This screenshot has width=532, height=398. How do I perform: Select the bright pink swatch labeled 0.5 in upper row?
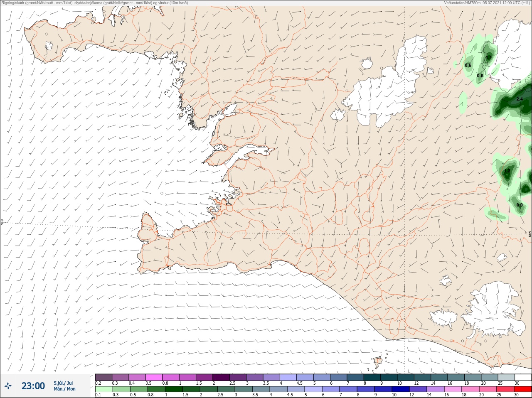(154, 377)
